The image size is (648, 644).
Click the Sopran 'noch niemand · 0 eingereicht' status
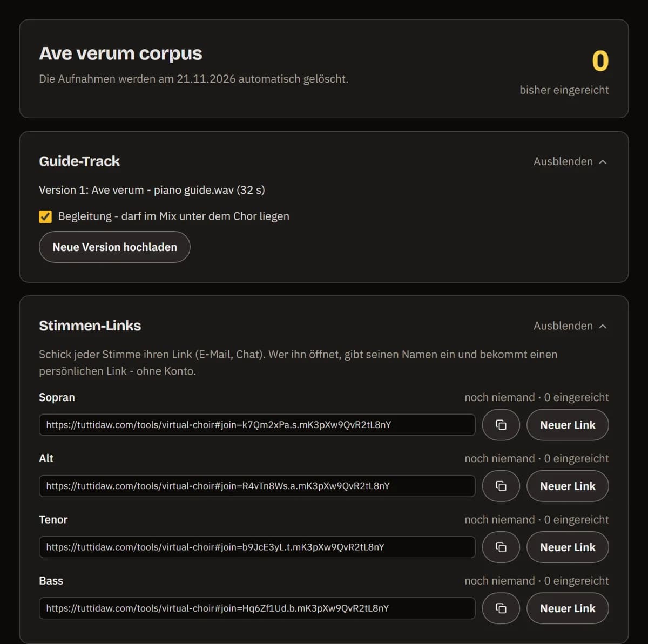537,397
